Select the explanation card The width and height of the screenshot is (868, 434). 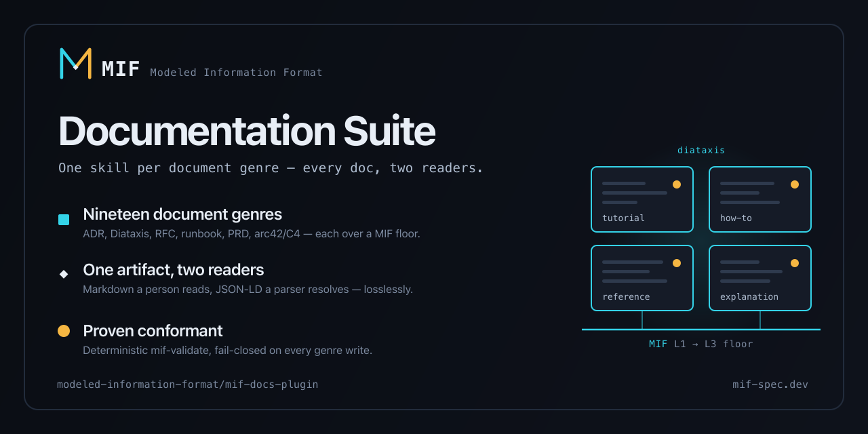coord(760,278)
